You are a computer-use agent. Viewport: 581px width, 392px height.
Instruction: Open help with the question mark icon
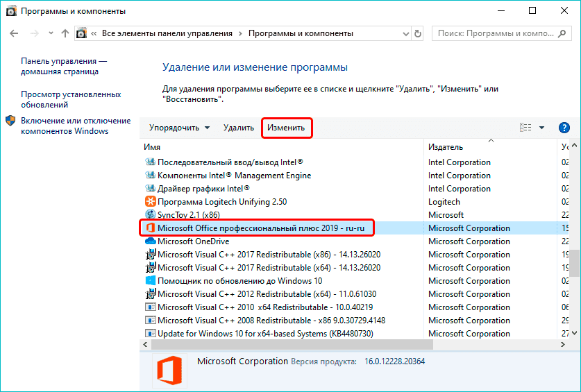click(564, 128)
